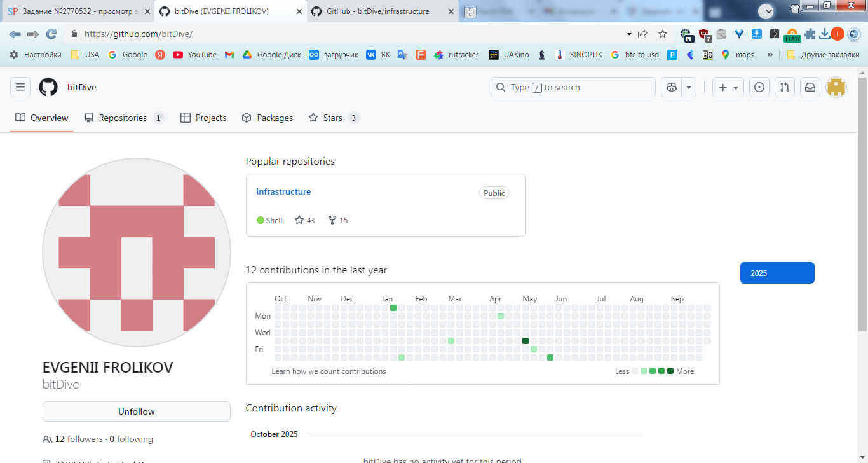Click the share page icon in address bar

[642, 34]
